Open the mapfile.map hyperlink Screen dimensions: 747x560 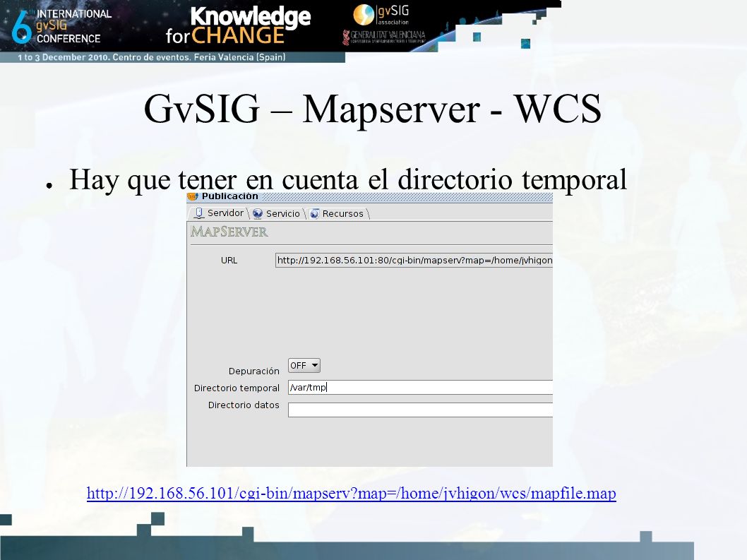click(351, 493)
